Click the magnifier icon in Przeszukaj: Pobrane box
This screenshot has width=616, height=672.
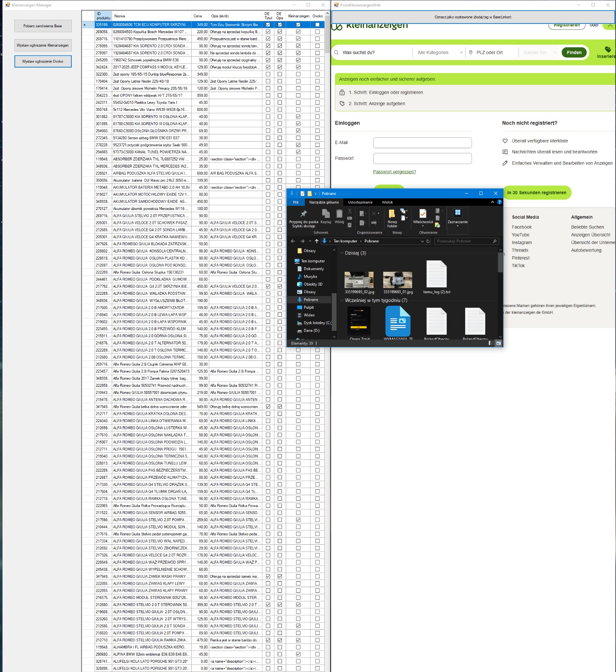coord(495,241)
